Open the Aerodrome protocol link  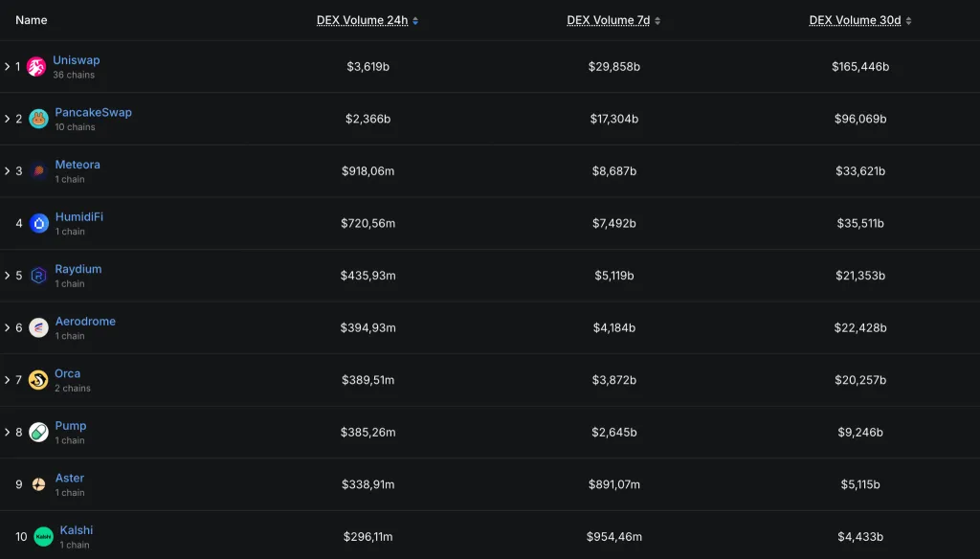pos(85,322)
